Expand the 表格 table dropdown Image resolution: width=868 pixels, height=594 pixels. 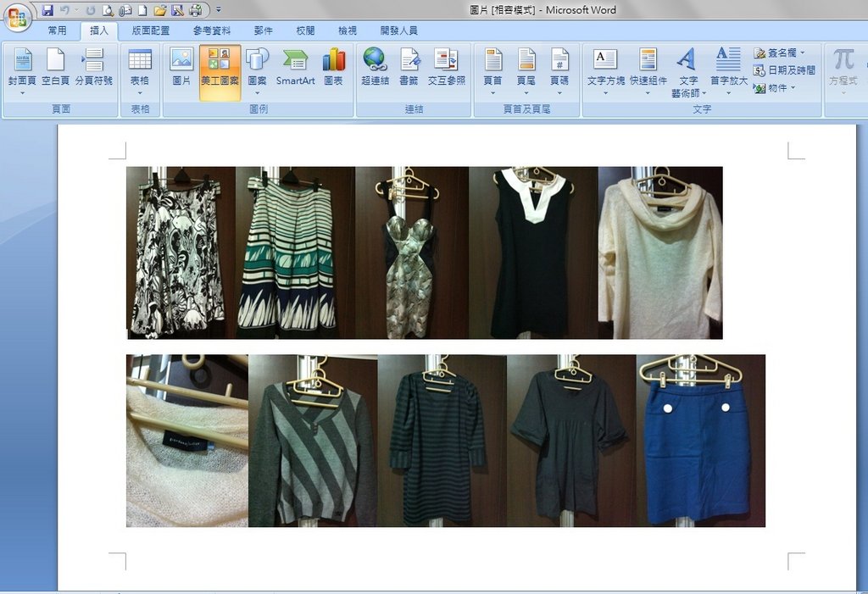click(140, 92)
